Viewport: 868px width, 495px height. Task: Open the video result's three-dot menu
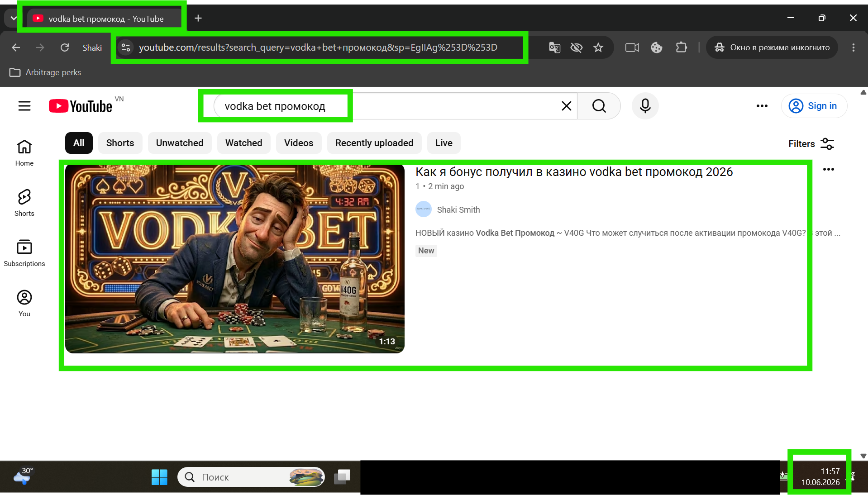point(829,169)
